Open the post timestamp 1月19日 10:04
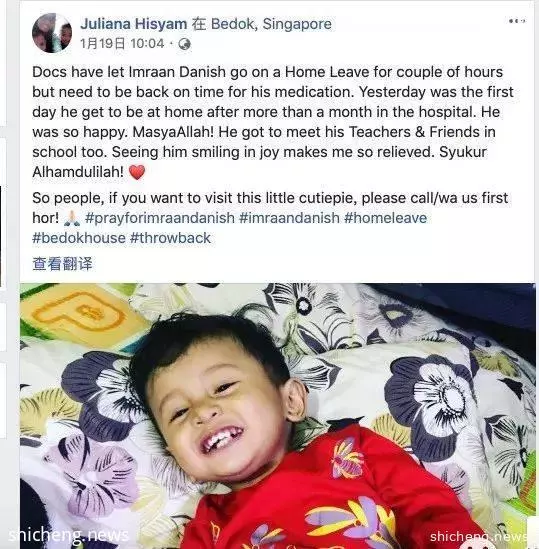Viewport: 539px width, 549px height. point(122,44)
